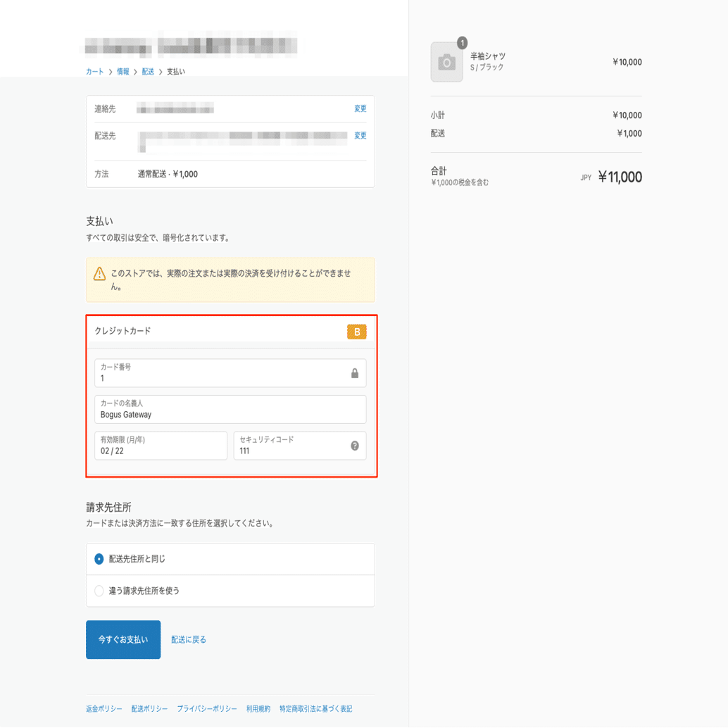Click the quantity badge on the product thumbnail
728x728 pixels.
[461, 42]
